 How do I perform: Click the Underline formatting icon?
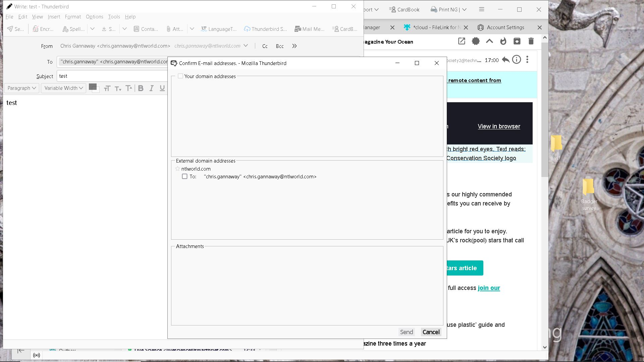(162, 88)
